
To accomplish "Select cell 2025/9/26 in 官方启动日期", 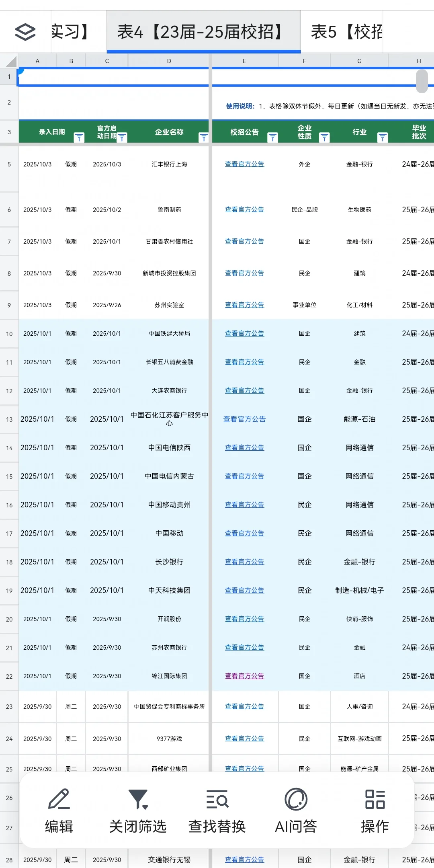I will (x=107, y=305).
